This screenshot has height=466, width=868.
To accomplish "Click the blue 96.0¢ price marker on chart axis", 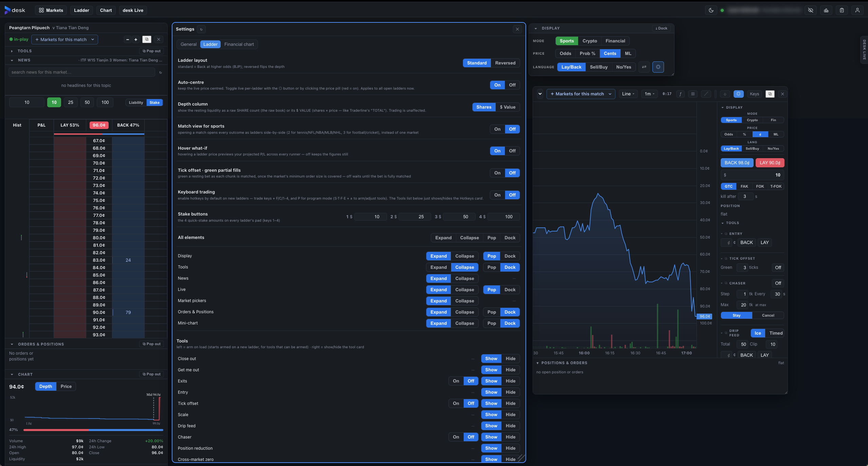I will tap(705, 316).
